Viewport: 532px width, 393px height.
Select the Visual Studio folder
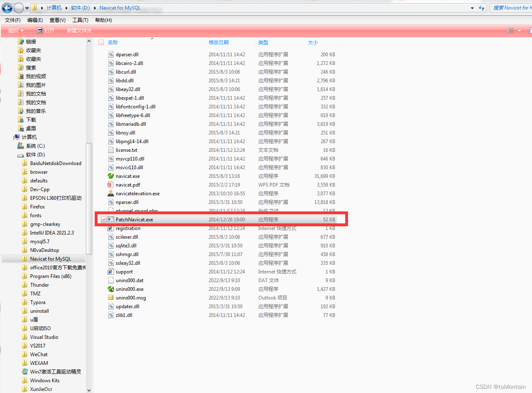click(x=44, y=337)
